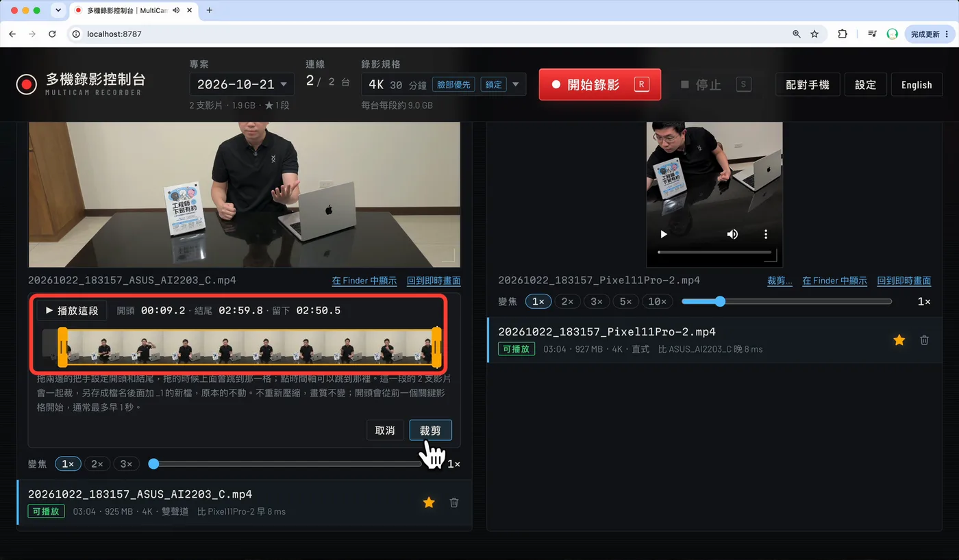Open browser tab search chevron
Viewport: 959px width, 560px height.
[58, 10]
